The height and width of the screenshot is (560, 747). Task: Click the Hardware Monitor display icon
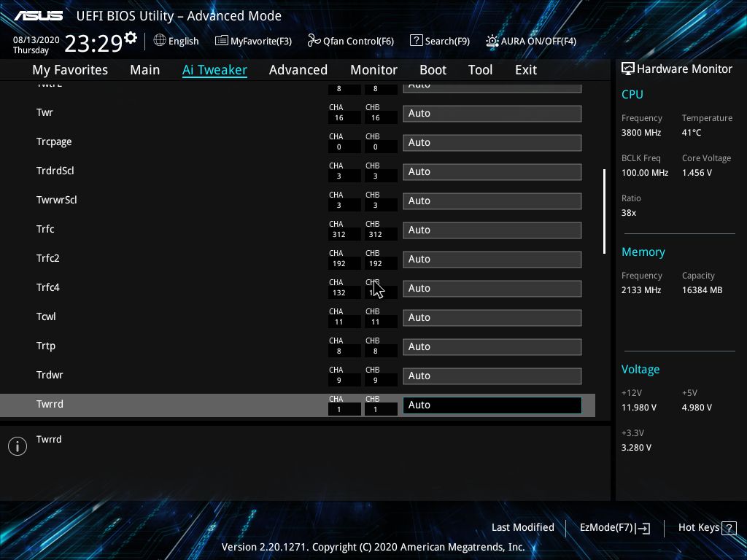coord(628,69)
